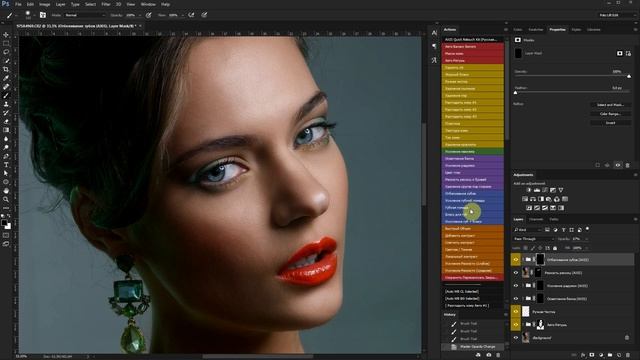
Task: Click the new adjustment layer icon in Layers footer
Action: click(601, 355)
